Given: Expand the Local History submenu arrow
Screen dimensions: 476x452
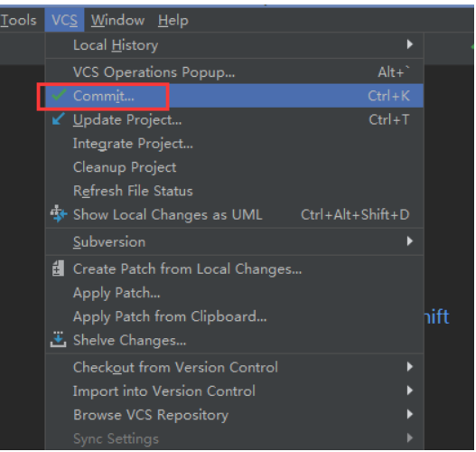Looking at the screenshot, I should pyautogui.click(x=410, y=44).
